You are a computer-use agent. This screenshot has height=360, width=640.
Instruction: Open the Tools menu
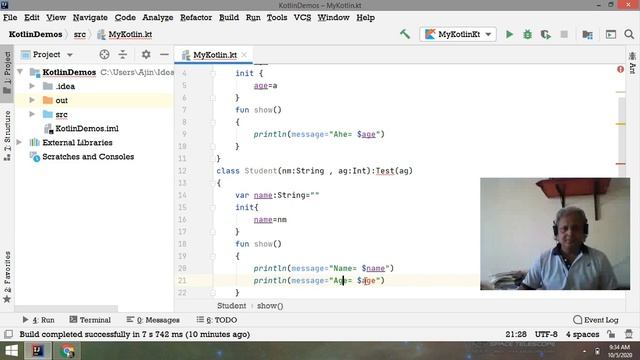click(277, 18)
